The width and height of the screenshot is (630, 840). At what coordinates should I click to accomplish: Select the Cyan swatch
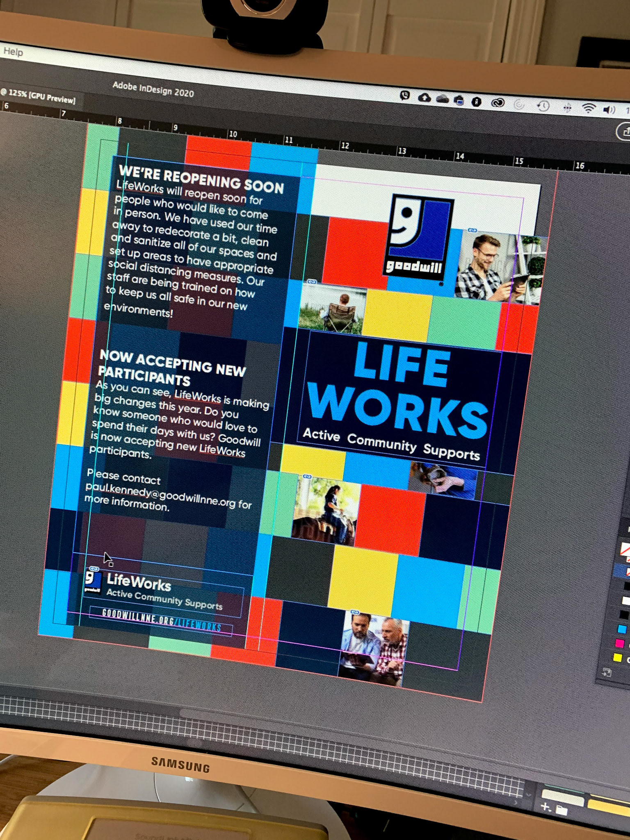tap(623, 629)
